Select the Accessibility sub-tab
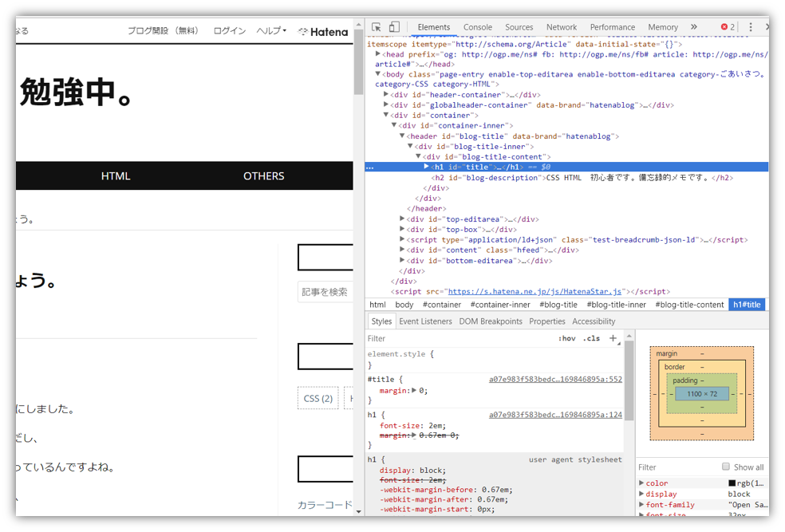Image resolution: width=785 pixels, height=532 pixels. (x=594, y=321)
